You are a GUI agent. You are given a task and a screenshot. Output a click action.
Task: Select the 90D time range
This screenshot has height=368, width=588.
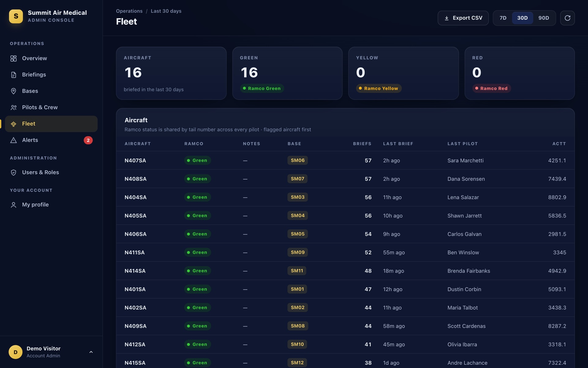click(x=544, y=18)
